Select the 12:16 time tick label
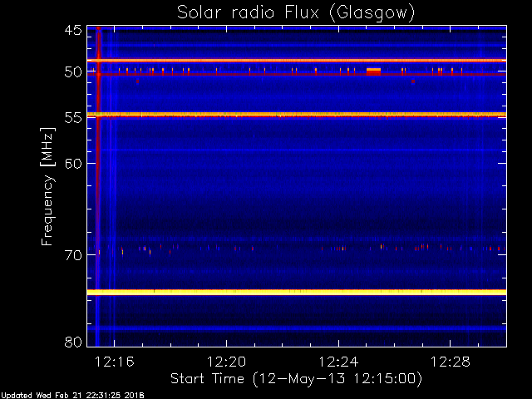532x399 pixels. (115, 362)
